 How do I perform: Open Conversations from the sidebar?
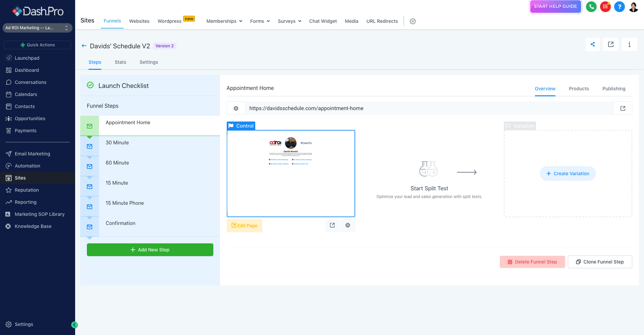coord(31,82)
